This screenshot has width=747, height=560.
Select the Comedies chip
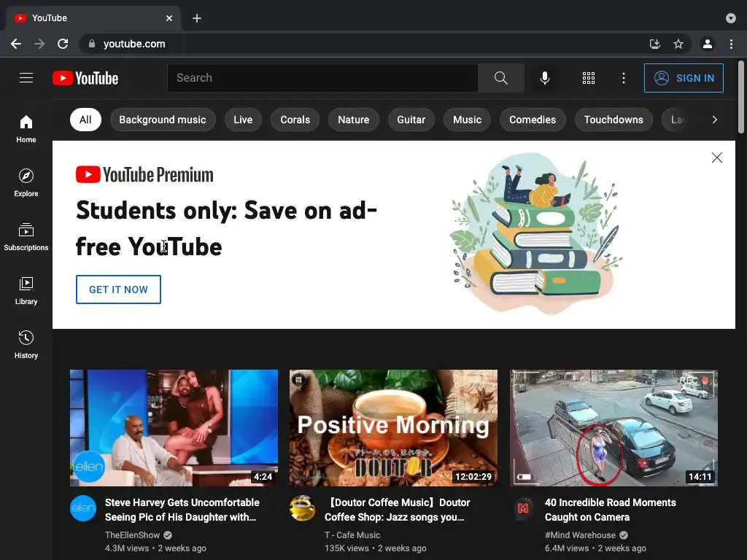point(533,120)
